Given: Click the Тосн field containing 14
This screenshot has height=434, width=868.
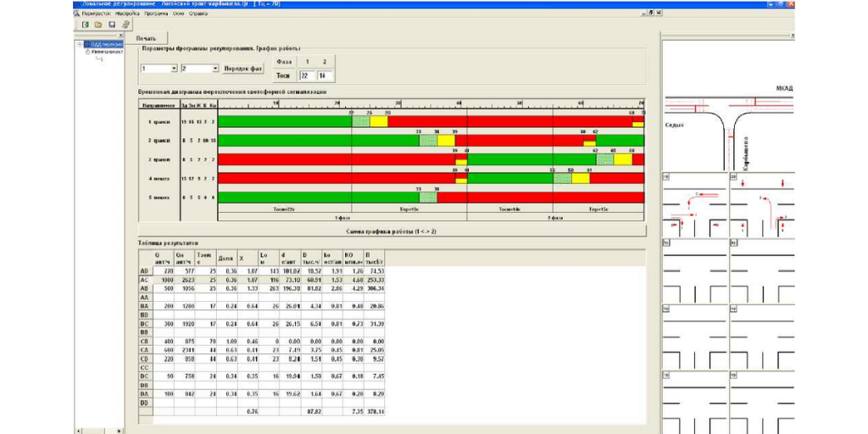Looking at the screenshot, I should [322, 75].
